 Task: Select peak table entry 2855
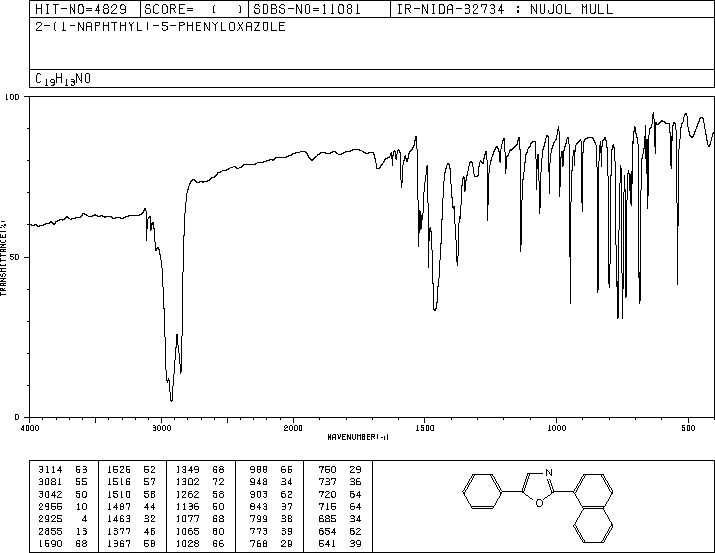[x=63, y=531]
